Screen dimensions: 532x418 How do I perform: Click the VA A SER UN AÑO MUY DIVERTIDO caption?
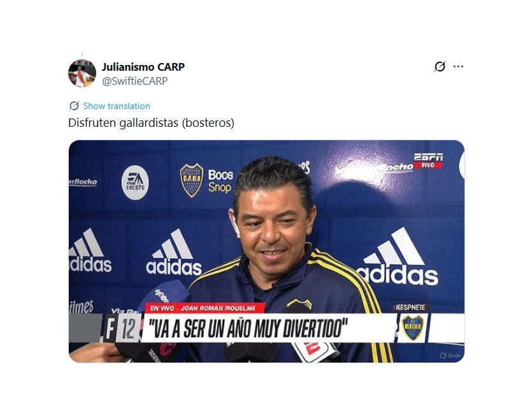coord(248,328)
